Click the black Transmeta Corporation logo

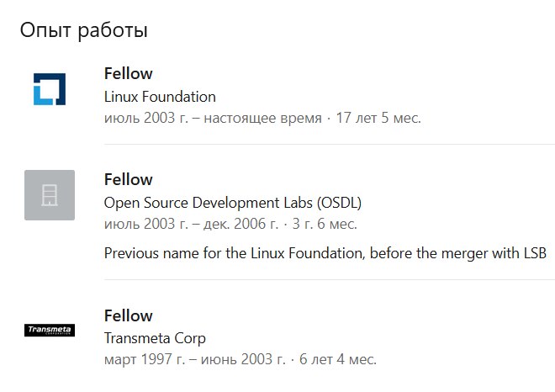click(x=50, y=330)
